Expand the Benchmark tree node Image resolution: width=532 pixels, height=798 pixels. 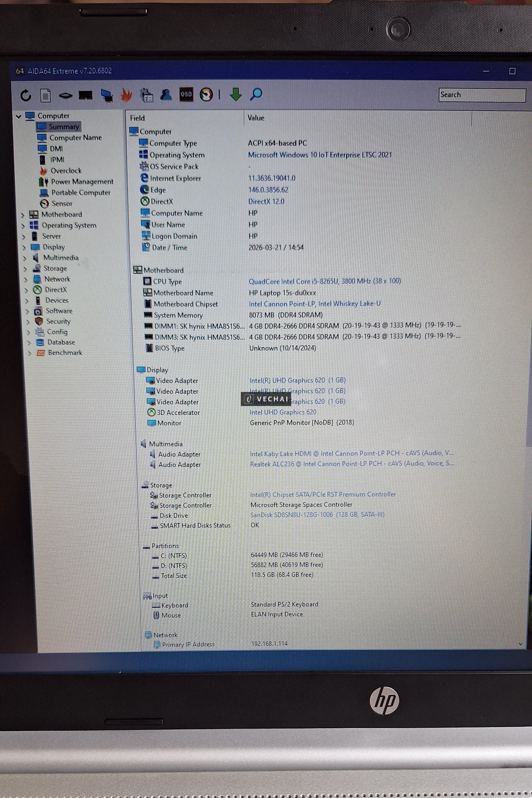click(x=30, y=353)
